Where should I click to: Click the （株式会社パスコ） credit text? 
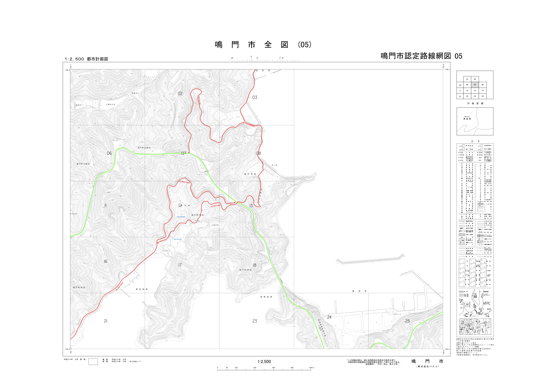pyautogui.click(x=428, y=366)
